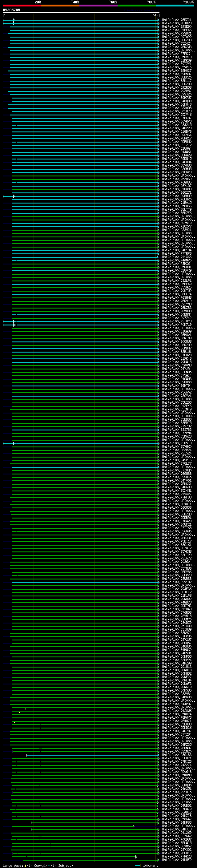This screenshot has height=868, width=197.
Task: Select hit label UniRef100_Q9ZR57
Action: tap(176, 91)
